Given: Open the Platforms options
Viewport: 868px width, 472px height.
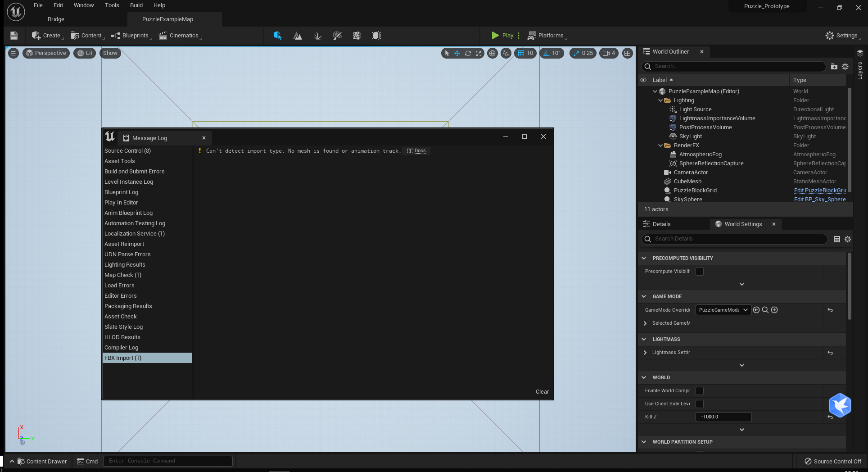Looking at the screenshot, I should tap(547, 36).
